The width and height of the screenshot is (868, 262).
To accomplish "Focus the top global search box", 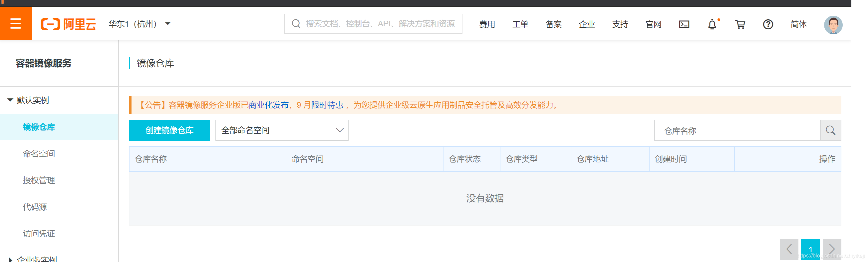I will coord(373,24).
